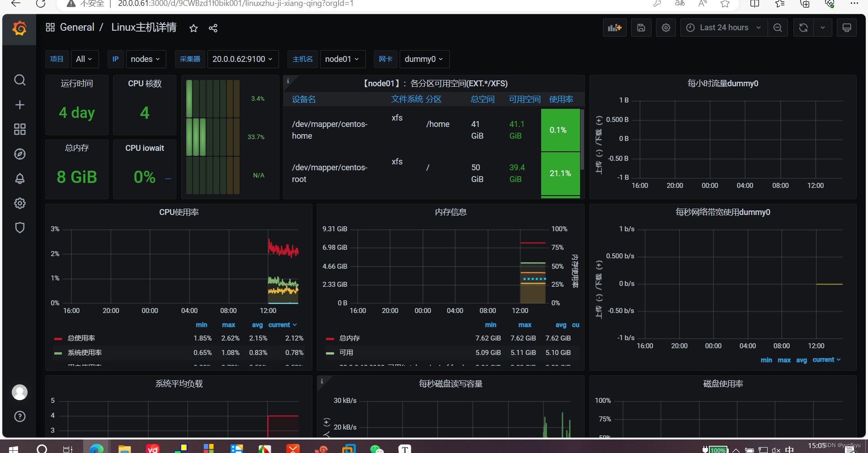Open the 每秒网络带宽使用dummy0 panel title menu
868x453 pixels.
[x=722, y=212]
